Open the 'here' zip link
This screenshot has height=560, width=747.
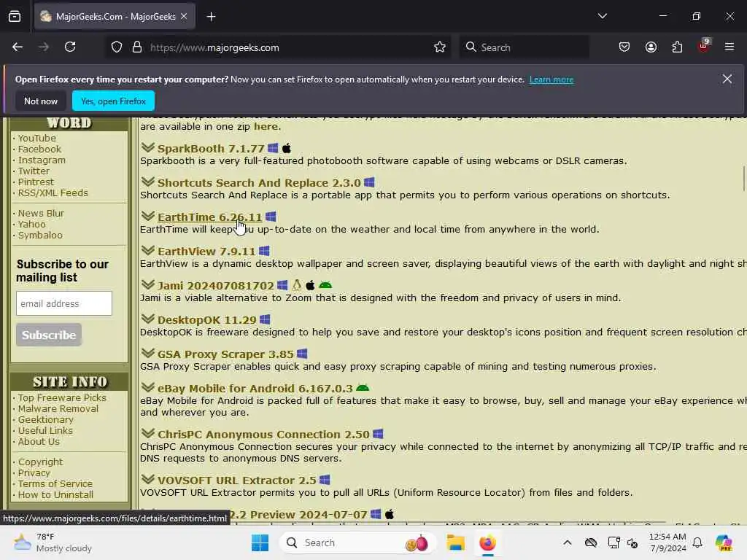[266, 127]
